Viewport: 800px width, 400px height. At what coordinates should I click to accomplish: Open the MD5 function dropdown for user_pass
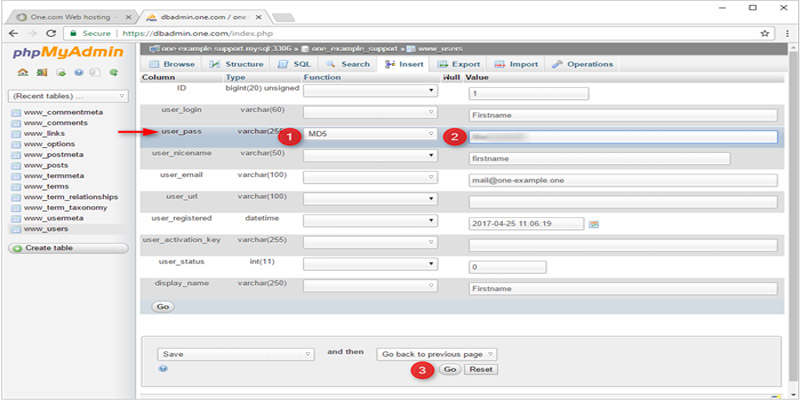(371, 134)
